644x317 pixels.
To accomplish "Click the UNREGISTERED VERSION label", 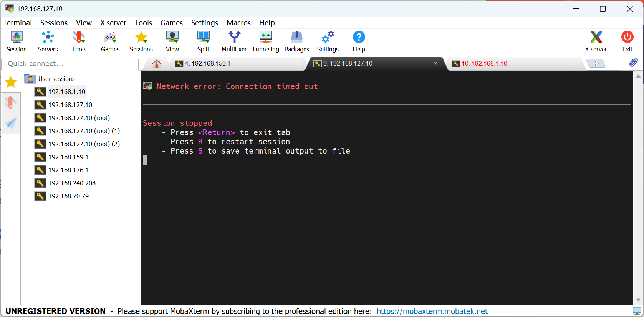I will point(55,311).
